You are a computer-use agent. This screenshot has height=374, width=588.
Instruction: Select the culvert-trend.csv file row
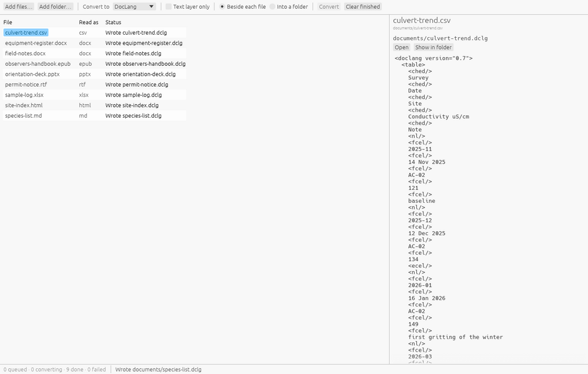coord(26,32)
